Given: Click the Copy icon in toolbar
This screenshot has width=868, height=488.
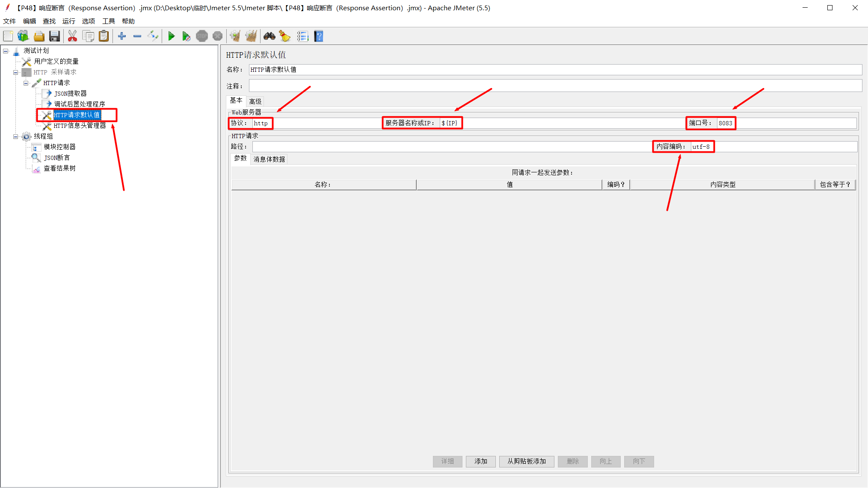Looking at the screenshot, I should point(88,36).
